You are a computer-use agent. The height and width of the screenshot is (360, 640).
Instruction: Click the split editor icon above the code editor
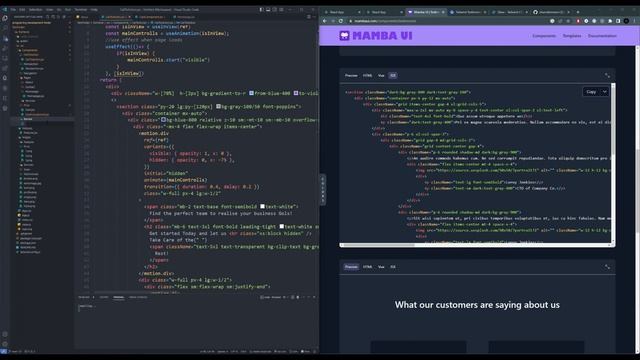pos(309,17)
